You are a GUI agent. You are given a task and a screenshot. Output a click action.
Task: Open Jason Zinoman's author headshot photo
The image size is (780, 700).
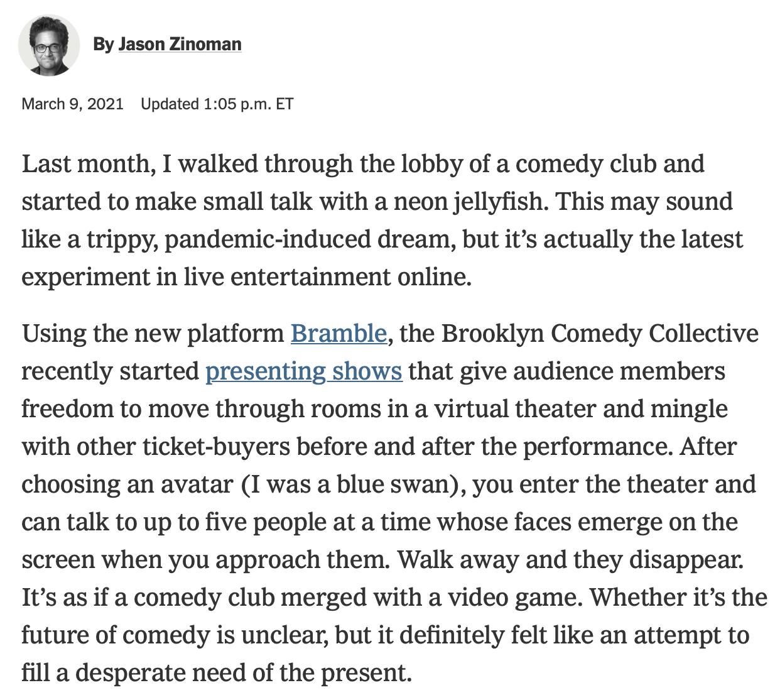click(49, 45)
